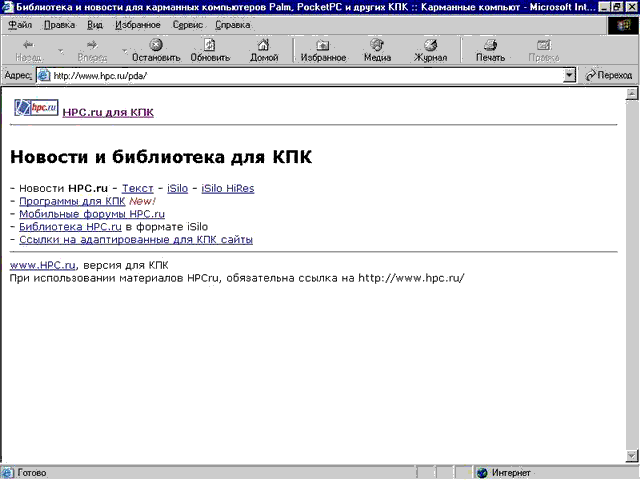Click the Новости и библиотека для КПК heading
Viewport: 640px width, 480px height.
click(161, 157)
